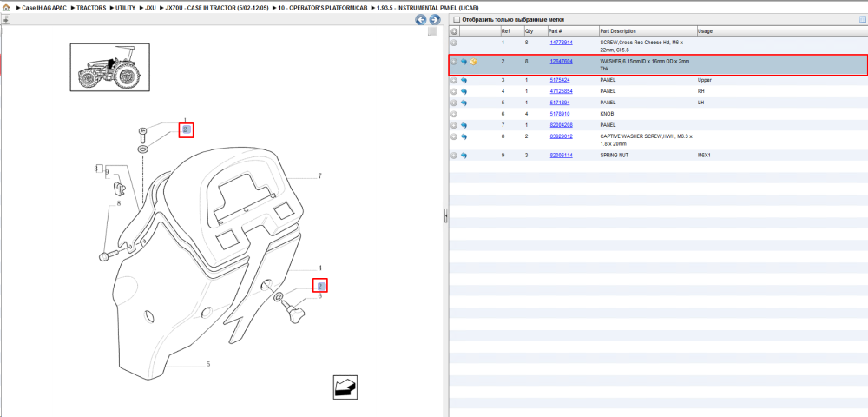Screen dimensions: 868x417
Task: Collapse parts list using the splitter handle
Action: (445, 216)
